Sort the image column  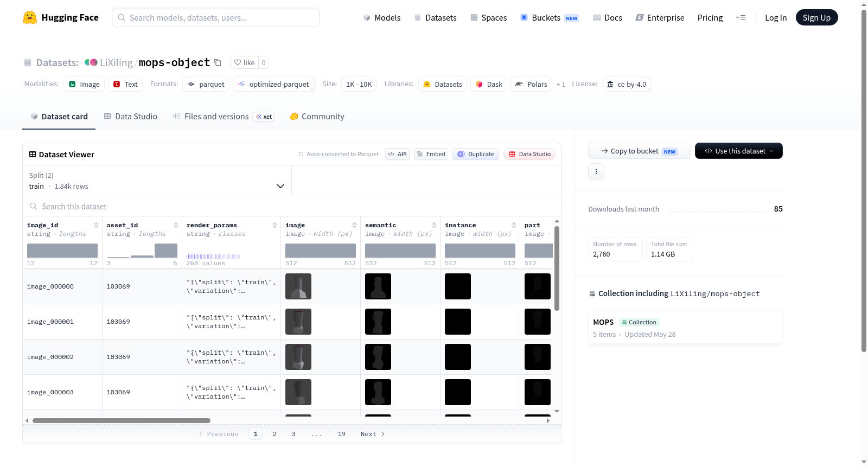[x=354, y=225]
